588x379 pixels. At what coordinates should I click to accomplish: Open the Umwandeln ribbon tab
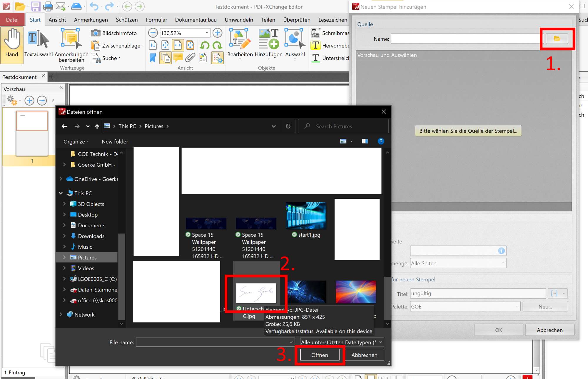(239, 20)
